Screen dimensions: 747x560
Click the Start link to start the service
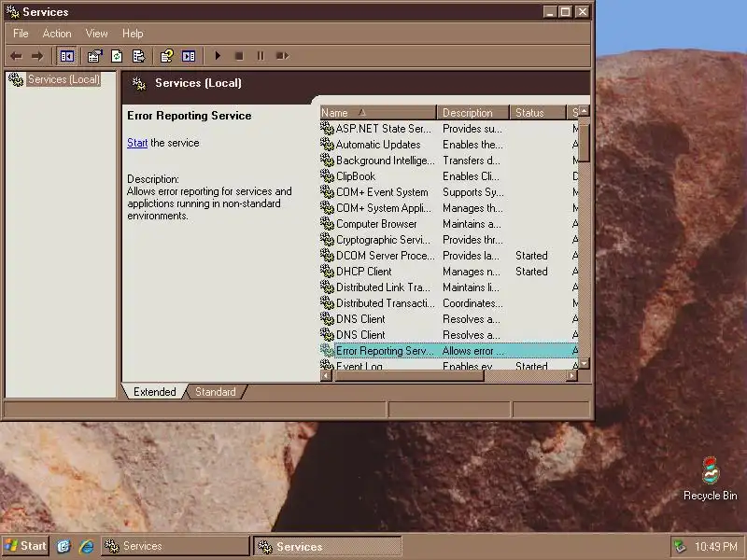coord(137,143)
